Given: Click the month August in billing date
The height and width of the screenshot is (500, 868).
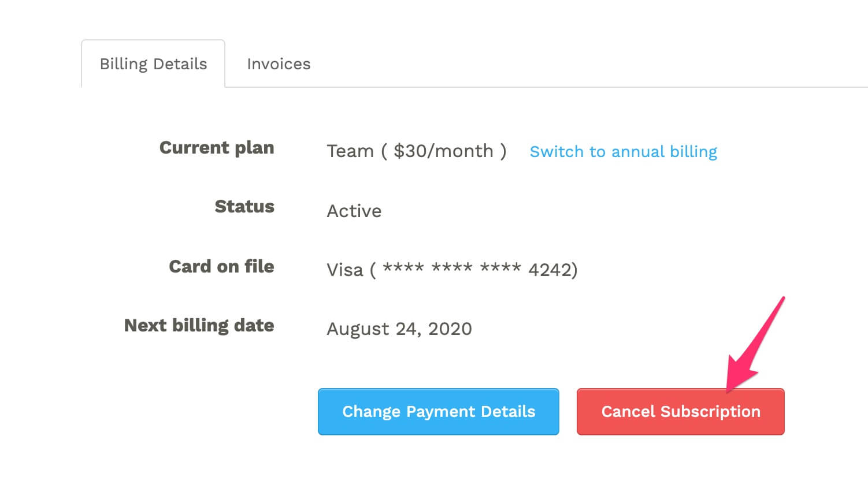Looking at the screenshot, I should 358,329.
